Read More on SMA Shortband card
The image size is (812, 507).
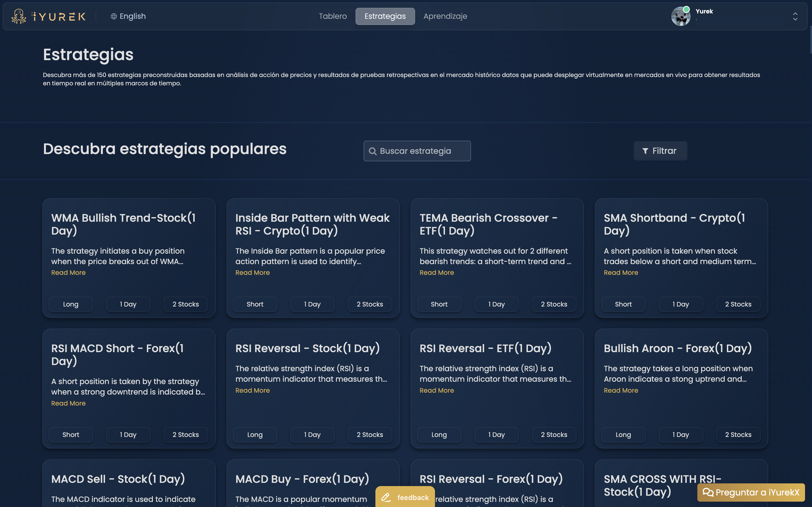click(621, 273)
